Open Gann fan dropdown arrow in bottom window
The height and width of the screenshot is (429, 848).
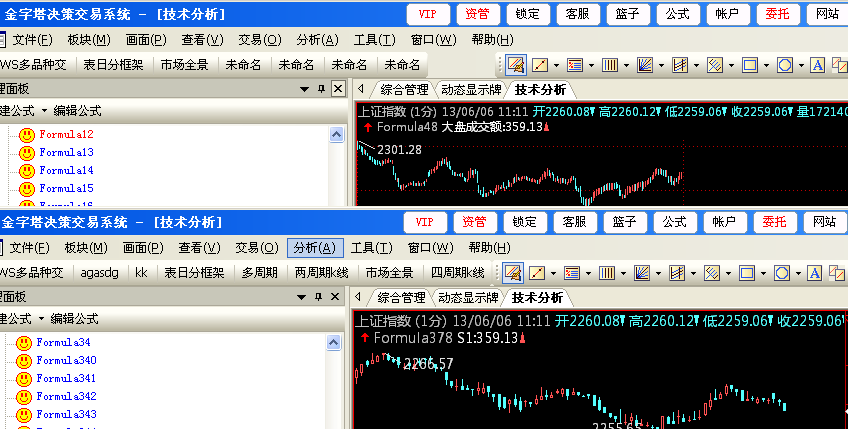pos(658,274)
